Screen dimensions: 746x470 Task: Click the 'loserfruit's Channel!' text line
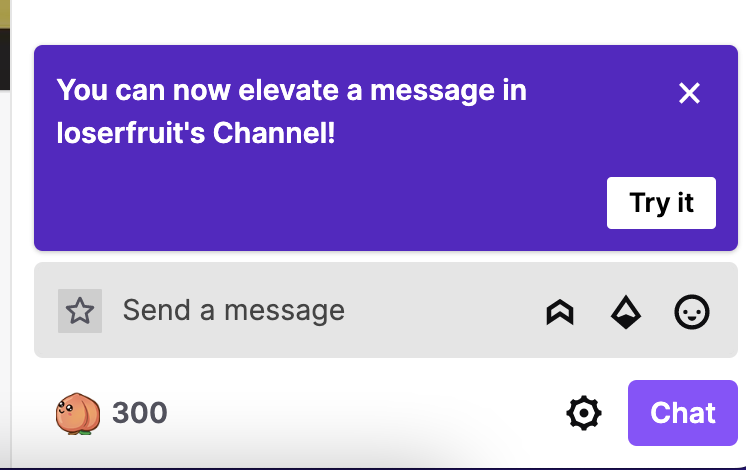196,132
